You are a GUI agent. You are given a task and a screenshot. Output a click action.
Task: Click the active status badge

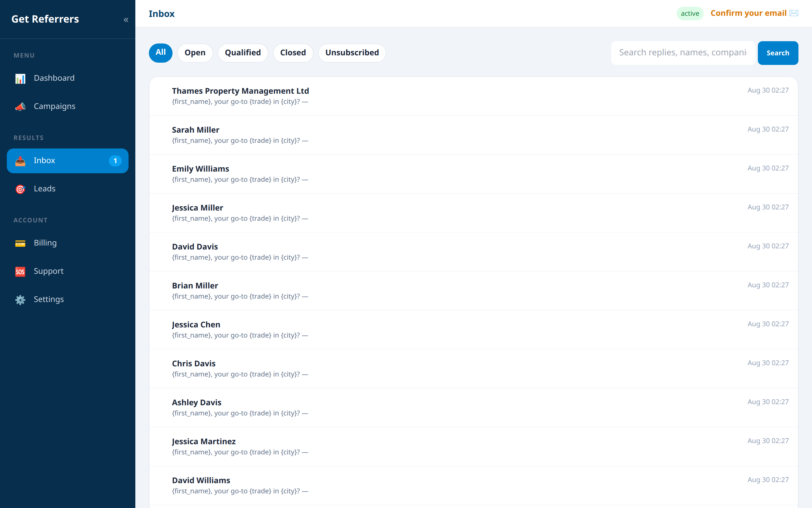pyautogui.click(x=690, y=14)
